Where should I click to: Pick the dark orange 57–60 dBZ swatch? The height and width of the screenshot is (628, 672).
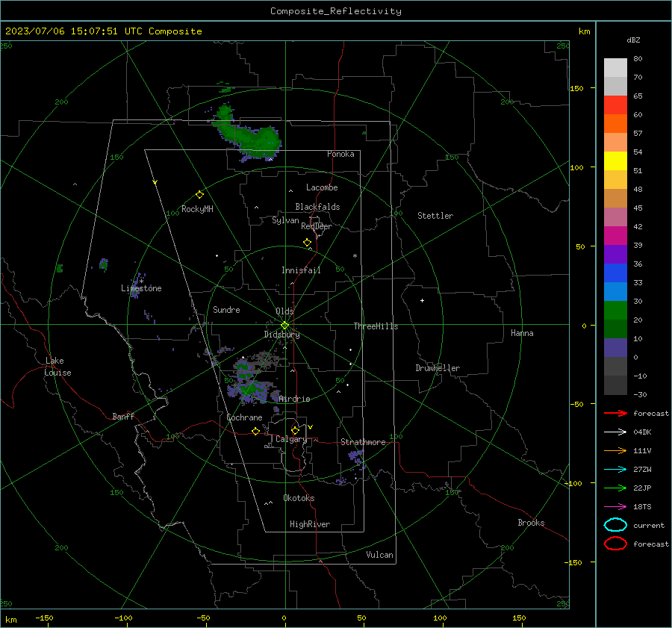[x=615, y=124]
